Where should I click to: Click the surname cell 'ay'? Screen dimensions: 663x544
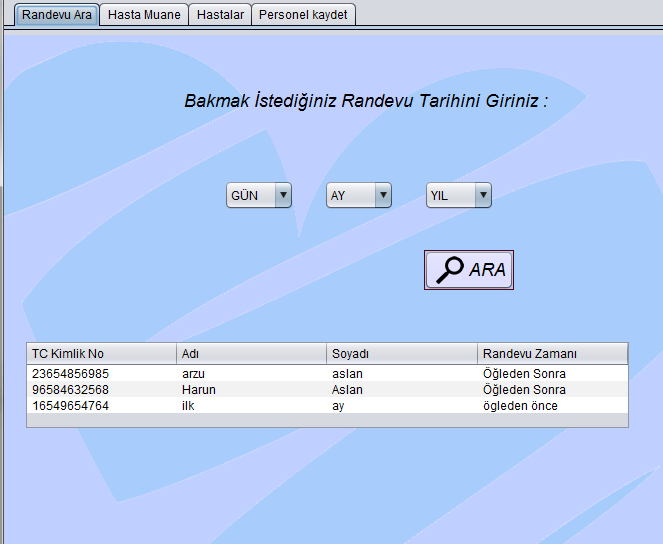338,406
